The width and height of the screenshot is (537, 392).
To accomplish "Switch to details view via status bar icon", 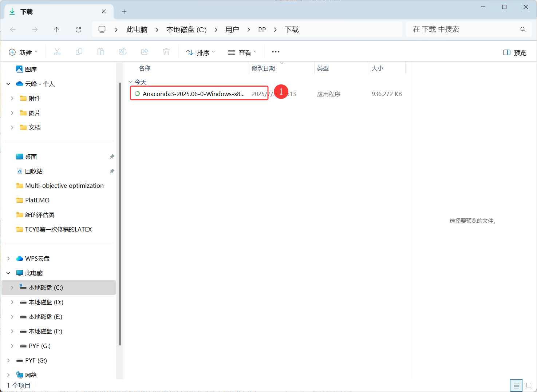I will pyautogui.click(x=516, y=385).
